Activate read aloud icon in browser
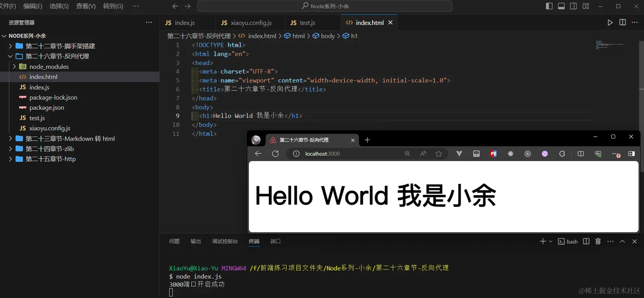 click(423, 154)
